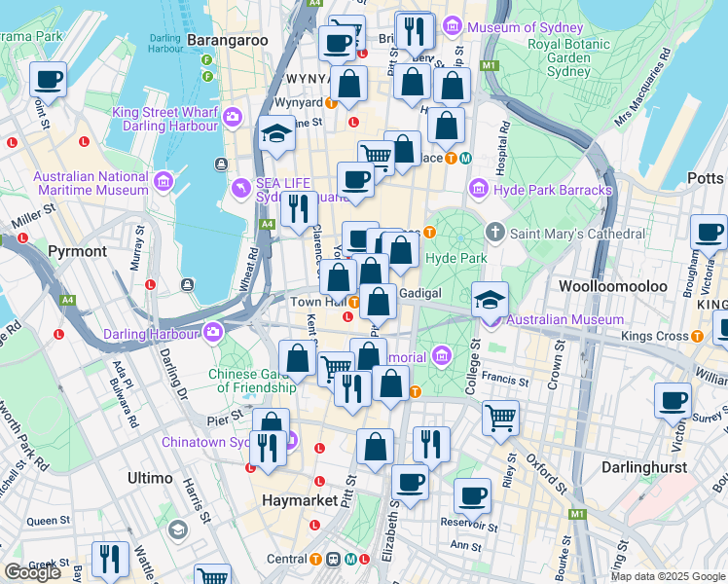Open the ANZAC Memorial museum pin

tap(442, 356)
